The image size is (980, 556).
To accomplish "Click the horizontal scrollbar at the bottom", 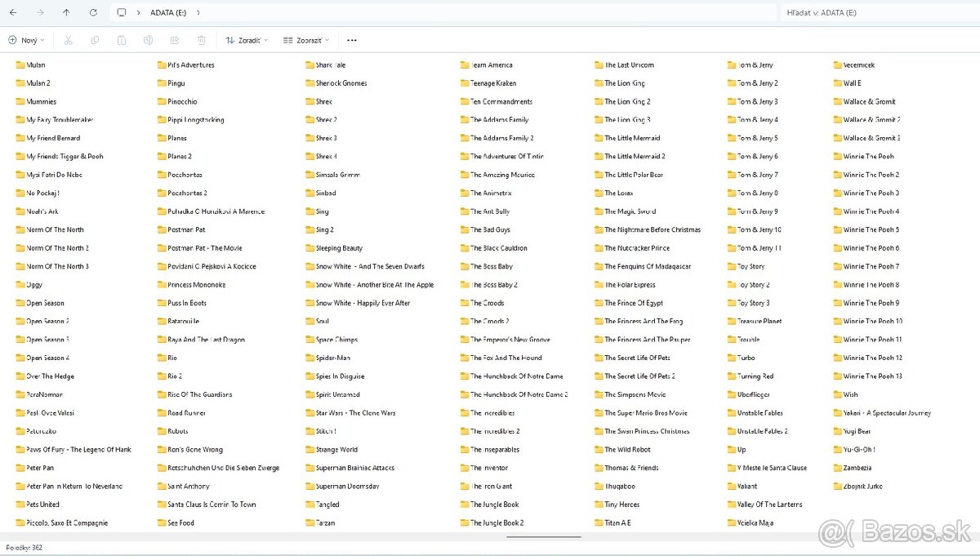I will coord(543,536).
